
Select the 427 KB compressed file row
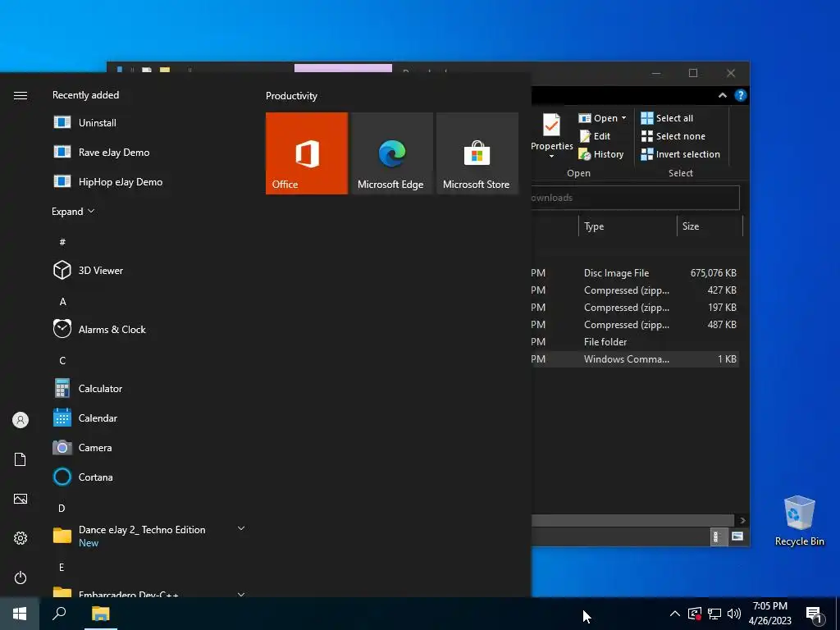[635, 290]
